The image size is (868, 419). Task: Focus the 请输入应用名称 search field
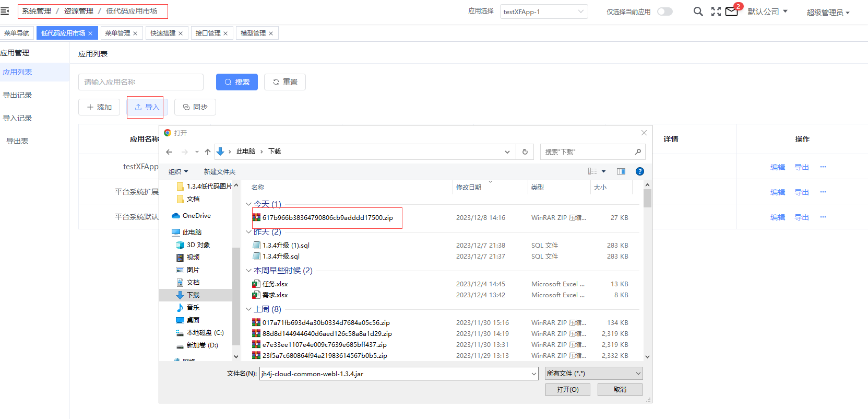coord(141,82)
